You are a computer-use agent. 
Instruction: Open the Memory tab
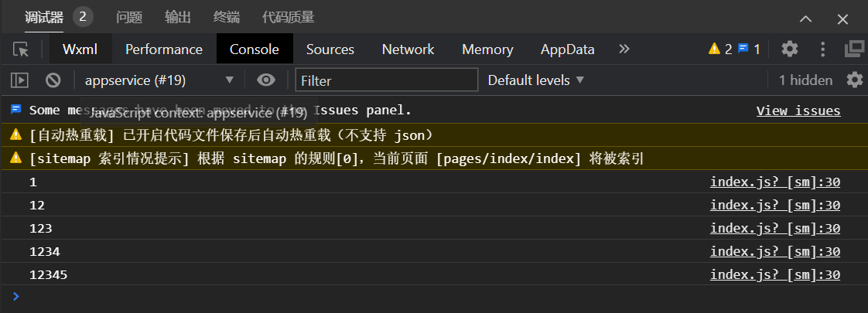pyautogui.click(x=487, y=49)
